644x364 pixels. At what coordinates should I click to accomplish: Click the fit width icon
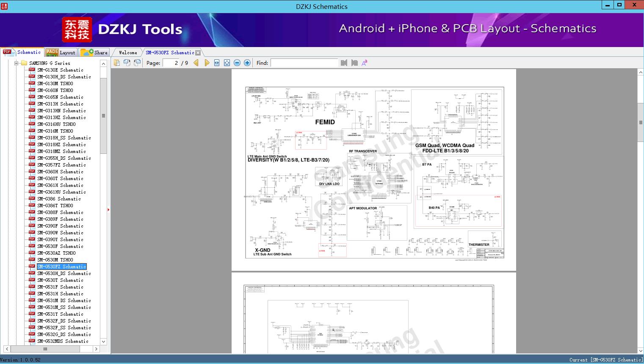[x=217, y=63]
